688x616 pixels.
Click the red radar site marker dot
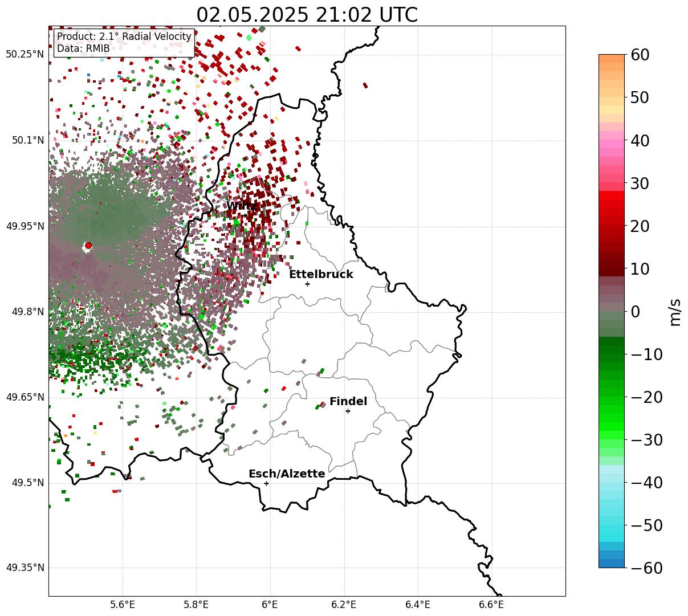pos(88,246)
